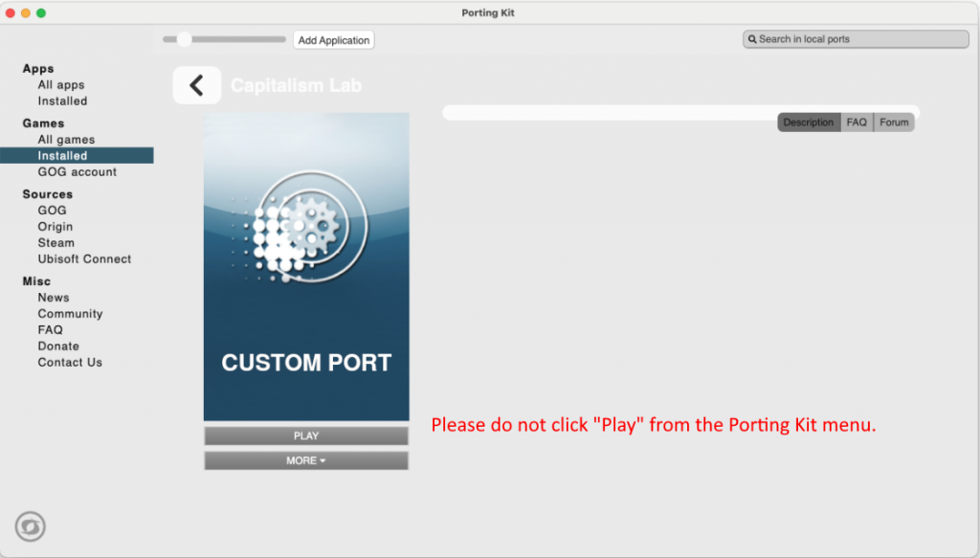Select Ubisoft Connect from Sources

(84, 258)
